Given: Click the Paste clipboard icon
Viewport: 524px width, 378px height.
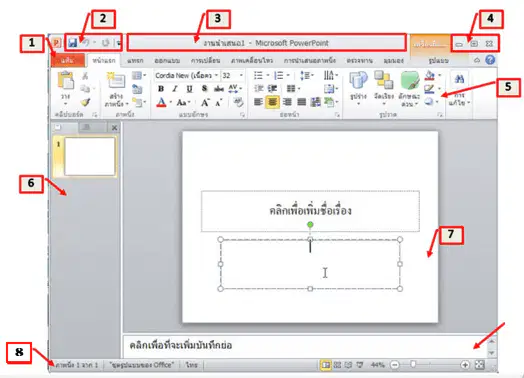Looking at the screenshot, I should point(66,81).
